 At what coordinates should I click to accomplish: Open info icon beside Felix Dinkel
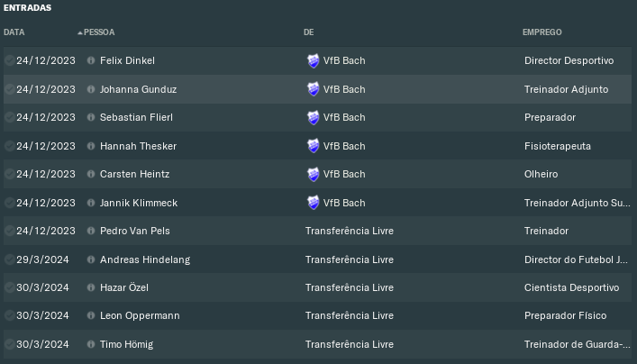91,60
